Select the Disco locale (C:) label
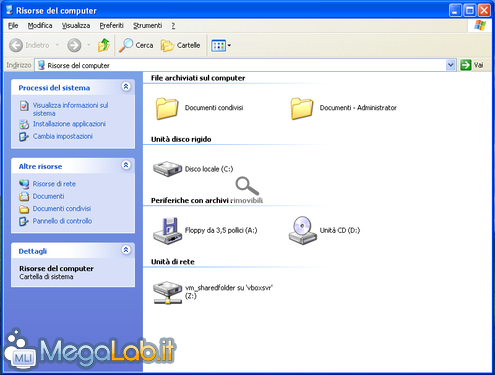495x375 pixels. tap(209, 169)
